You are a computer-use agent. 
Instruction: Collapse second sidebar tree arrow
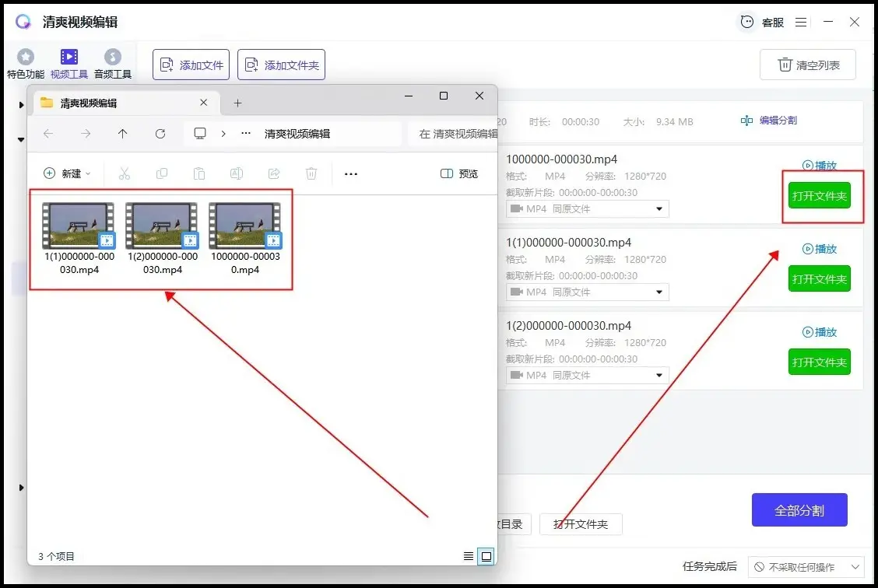click(21, 139)
